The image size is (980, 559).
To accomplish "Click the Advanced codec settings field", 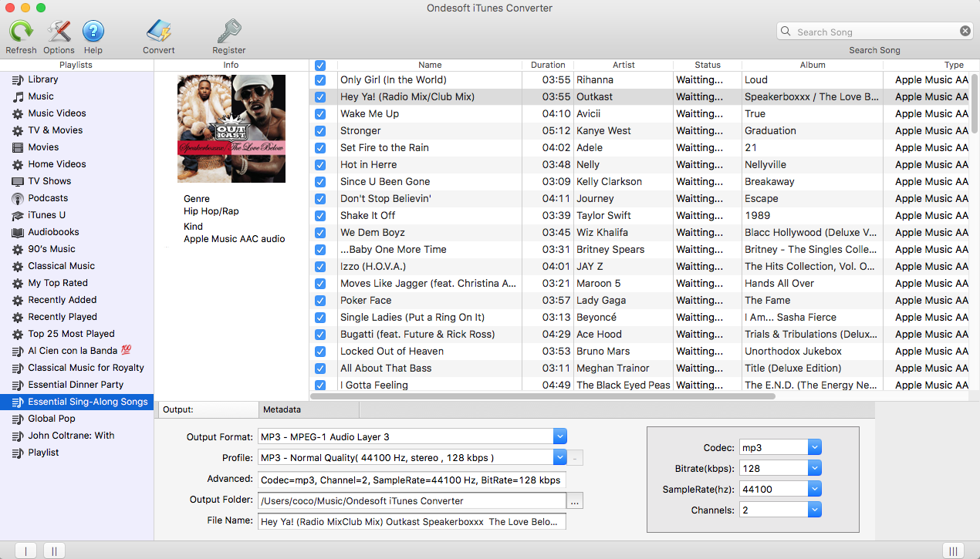I will pyautogui.click(x=412, y=480).
